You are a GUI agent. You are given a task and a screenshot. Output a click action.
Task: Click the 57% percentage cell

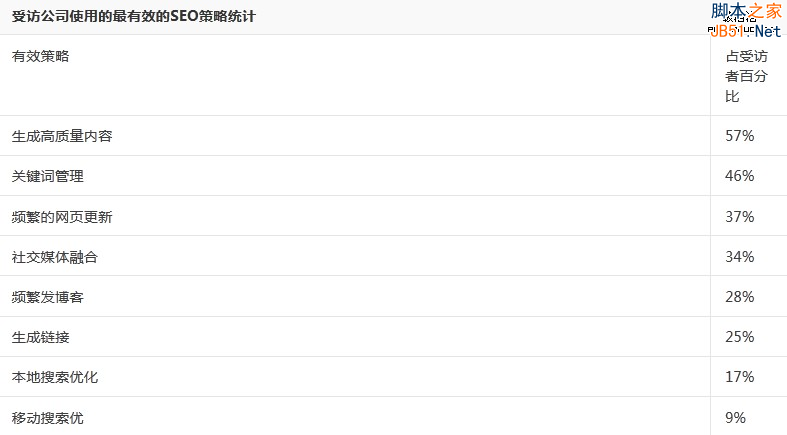coord(739,136)
